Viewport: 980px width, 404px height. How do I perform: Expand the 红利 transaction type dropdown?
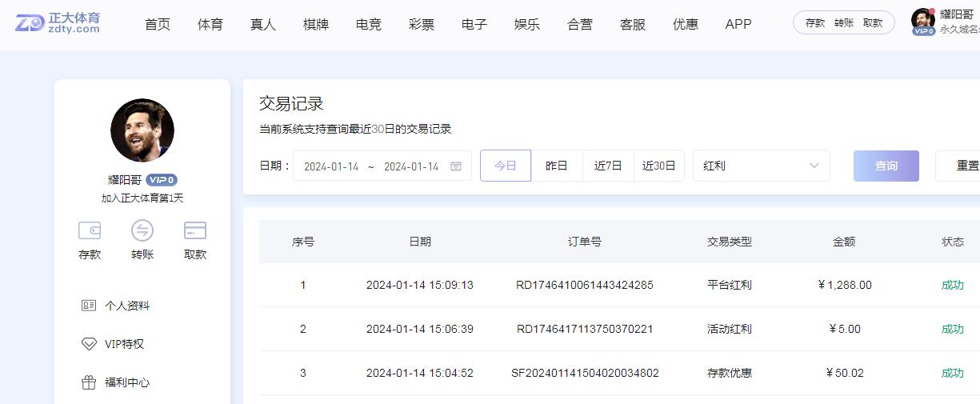762,166
